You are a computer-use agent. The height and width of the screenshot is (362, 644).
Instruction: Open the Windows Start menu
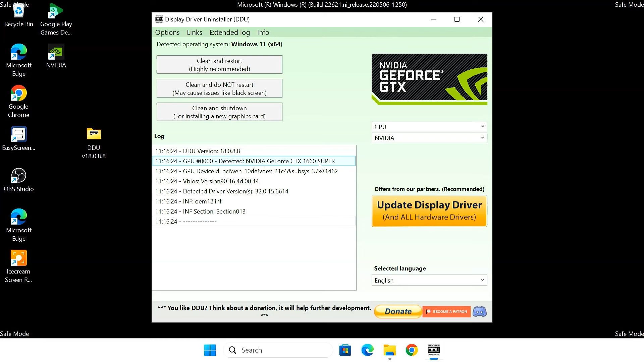[210, 350]
